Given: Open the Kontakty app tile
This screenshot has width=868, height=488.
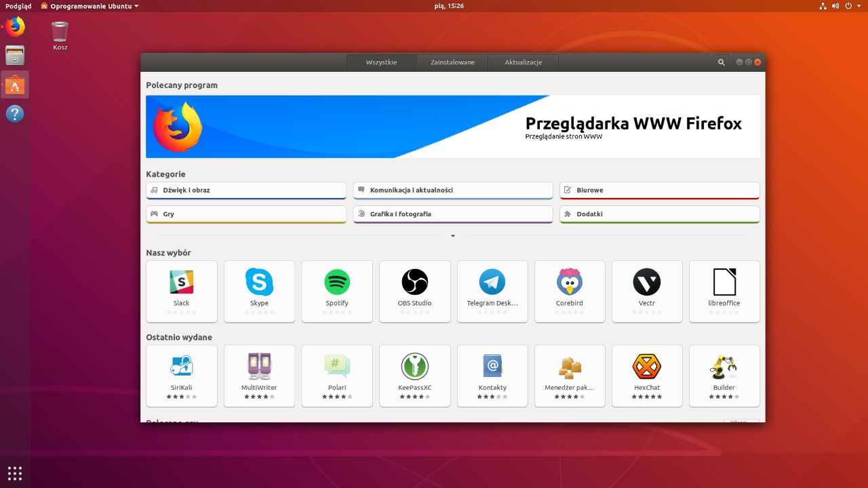Looking at the screenshot, I should tap(492, 376).
